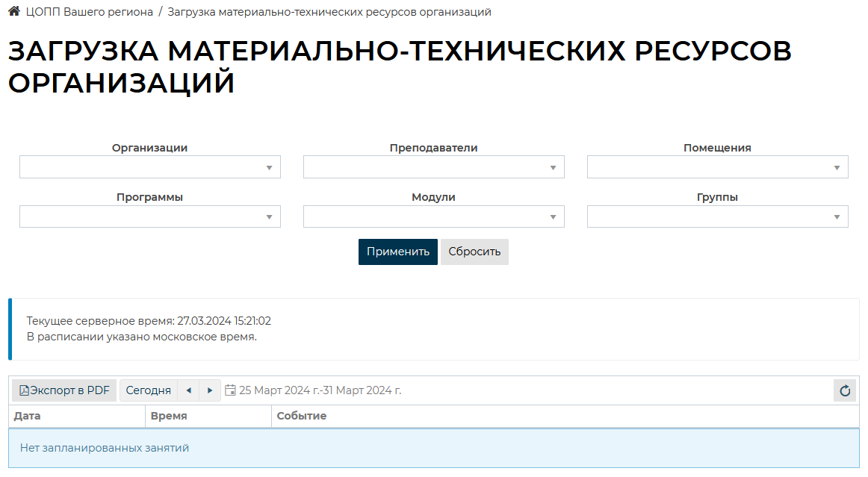The width and height of the screenshot is (868, 477).
Task: Refresh the schedule with the reload icon
Action: [845, 390]
